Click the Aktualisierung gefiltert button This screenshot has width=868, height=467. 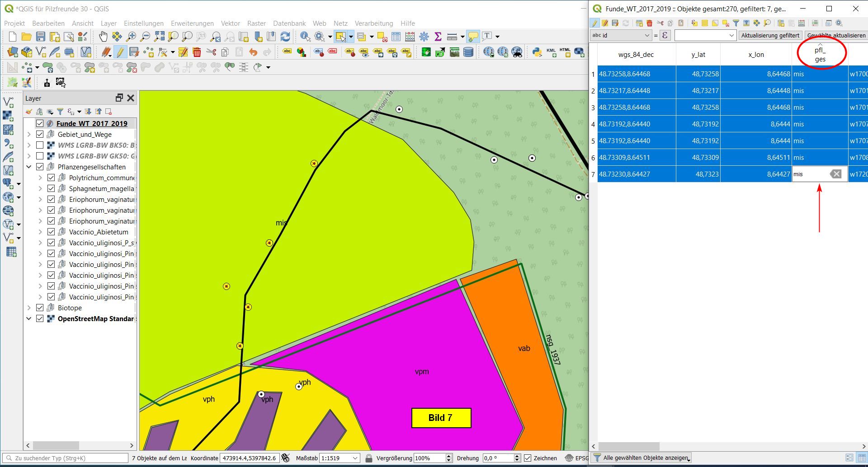point(770,35)
